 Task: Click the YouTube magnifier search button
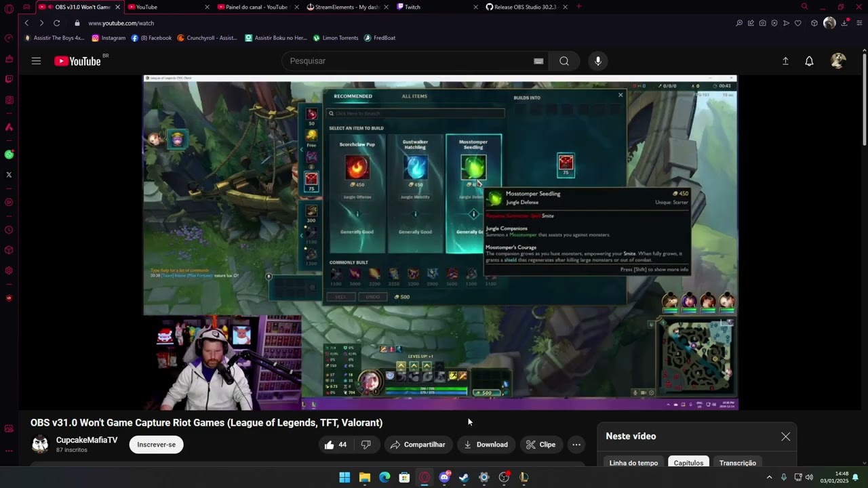point(564,61)
